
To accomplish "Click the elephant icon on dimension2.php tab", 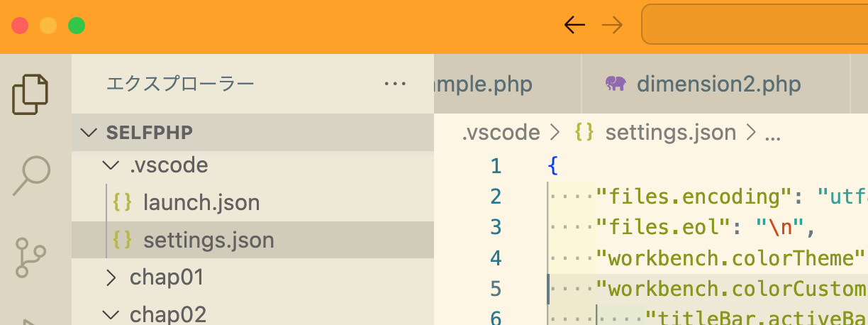I will click(616, 84).
